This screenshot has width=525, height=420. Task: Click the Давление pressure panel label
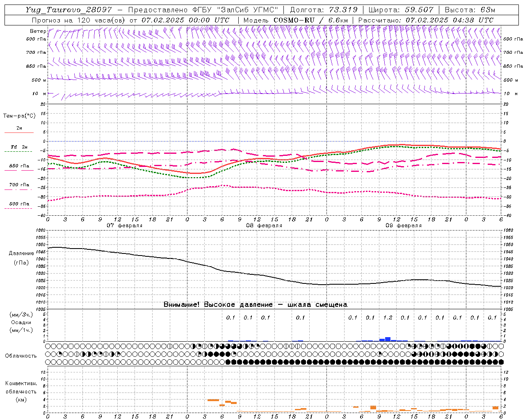pos(21,253)
